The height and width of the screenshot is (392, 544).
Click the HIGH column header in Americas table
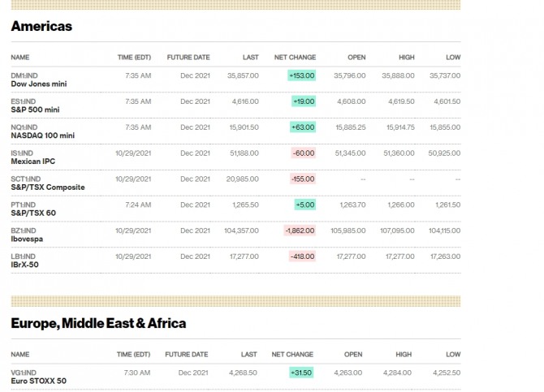pos(407,58)
